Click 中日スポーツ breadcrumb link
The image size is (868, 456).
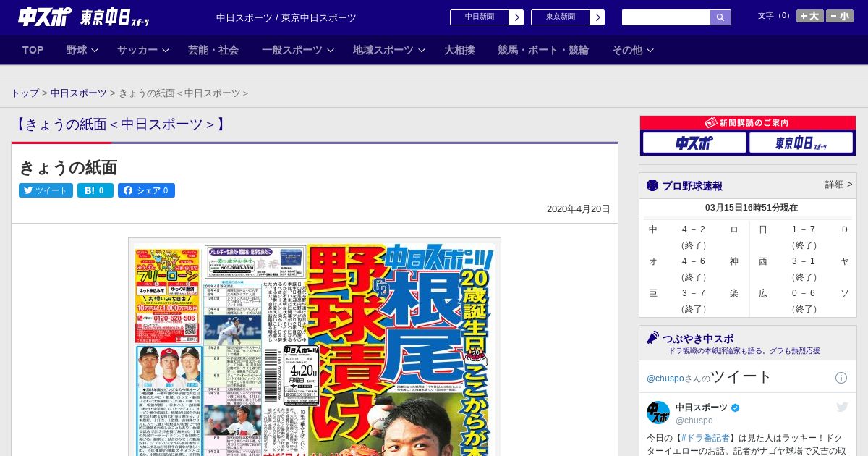pos(79,93)
